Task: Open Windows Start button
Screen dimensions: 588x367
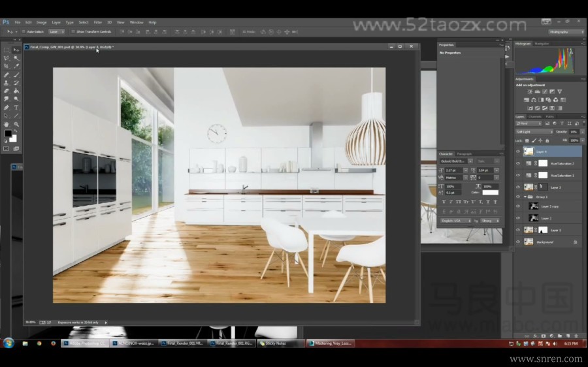Action: click(x=8, y=343)
